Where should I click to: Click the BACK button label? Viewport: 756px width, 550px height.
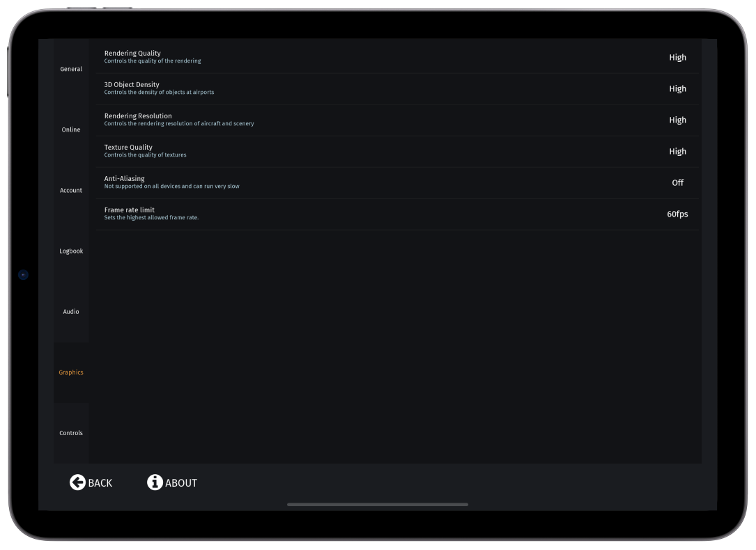click(100, 483)
